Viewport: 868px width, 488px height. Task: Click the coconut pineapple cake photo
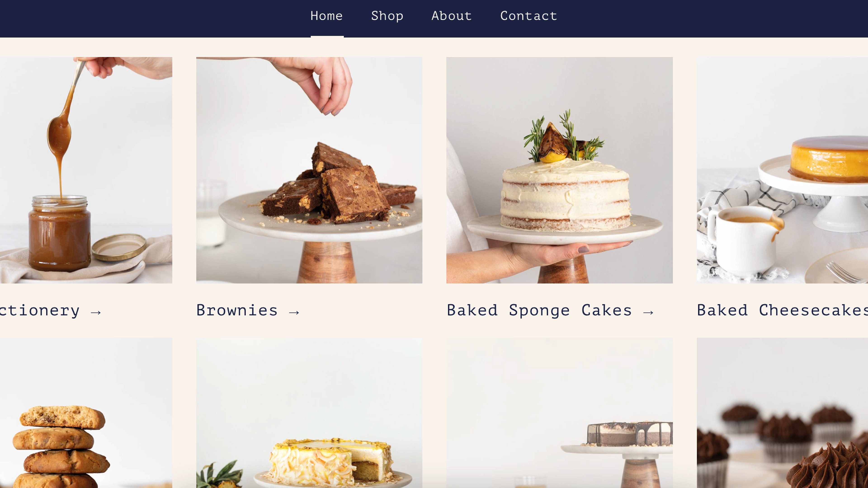[x=309, y=413]
